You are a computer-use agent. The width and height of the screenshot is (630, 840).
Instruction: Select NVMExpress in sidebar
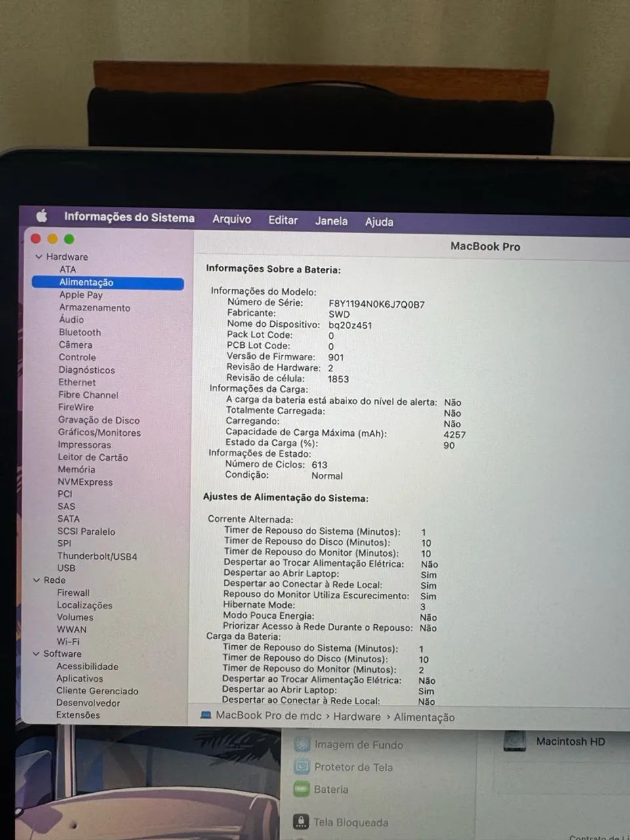pyautogui.click(x=85, y=482)
